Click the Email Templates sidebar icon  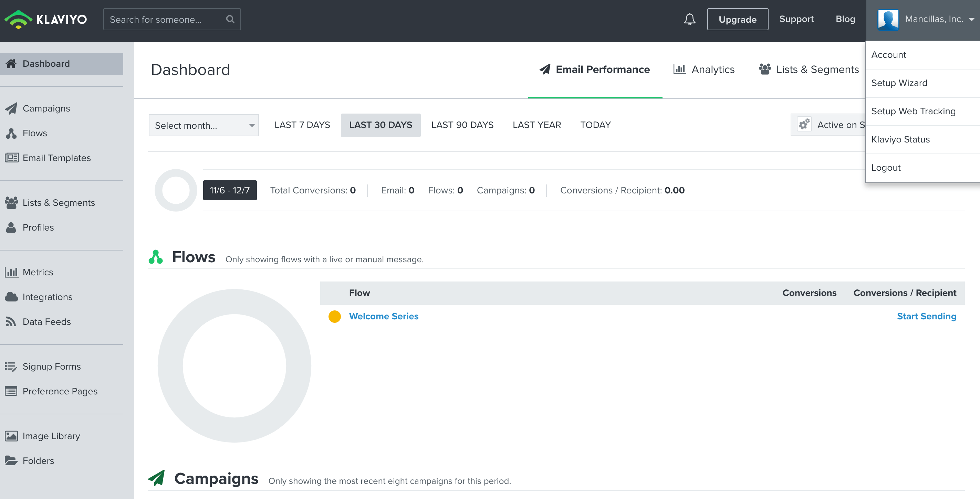(11, 158)
